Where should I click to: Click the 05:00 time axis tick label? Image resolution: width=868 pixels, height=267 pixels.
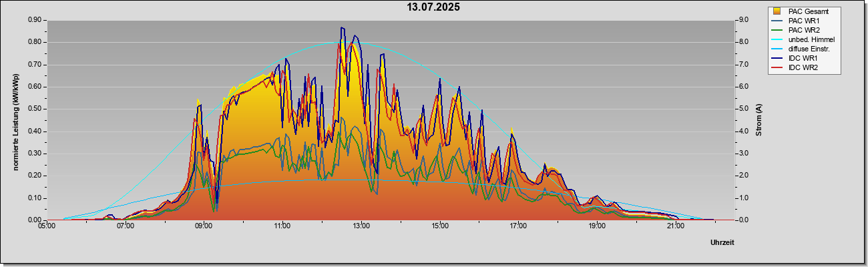(x=47, y=226)
